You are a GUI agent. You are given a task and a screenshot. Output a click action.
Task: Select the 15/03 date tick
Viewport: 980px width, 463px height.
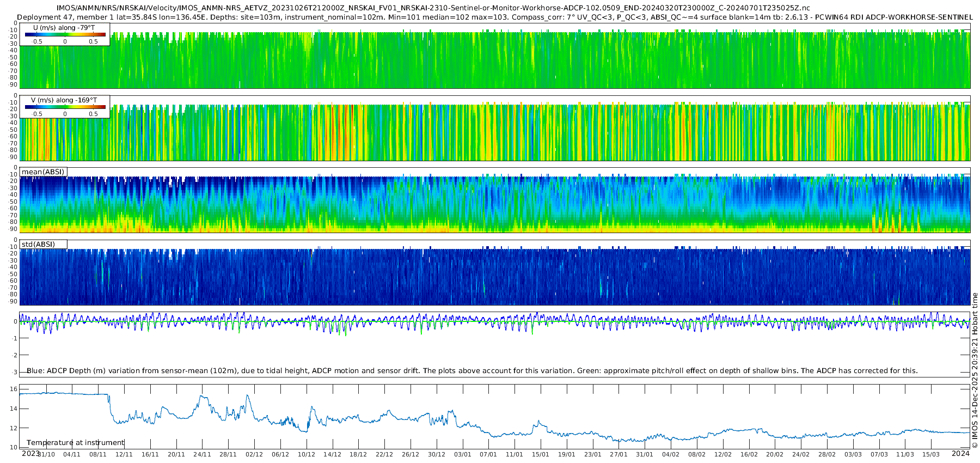tap(931, 454)
